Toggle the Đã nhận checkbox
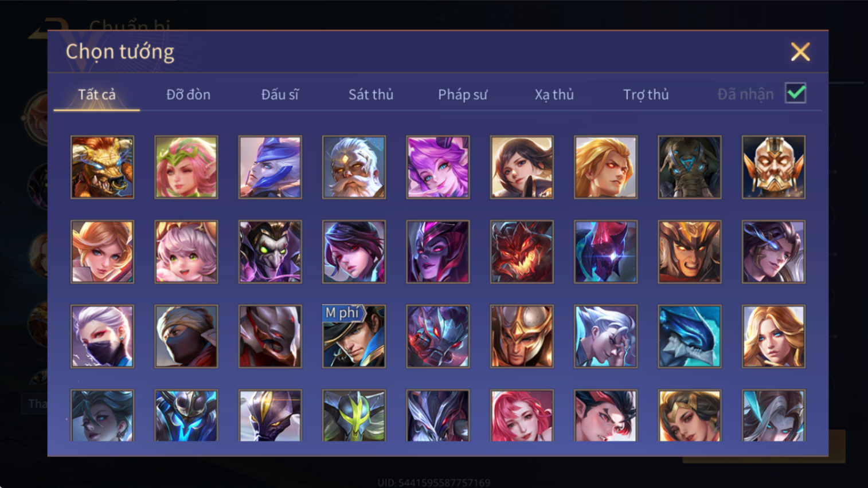The height and width of the screenshot is (488, 868). (x=796, y=93)
